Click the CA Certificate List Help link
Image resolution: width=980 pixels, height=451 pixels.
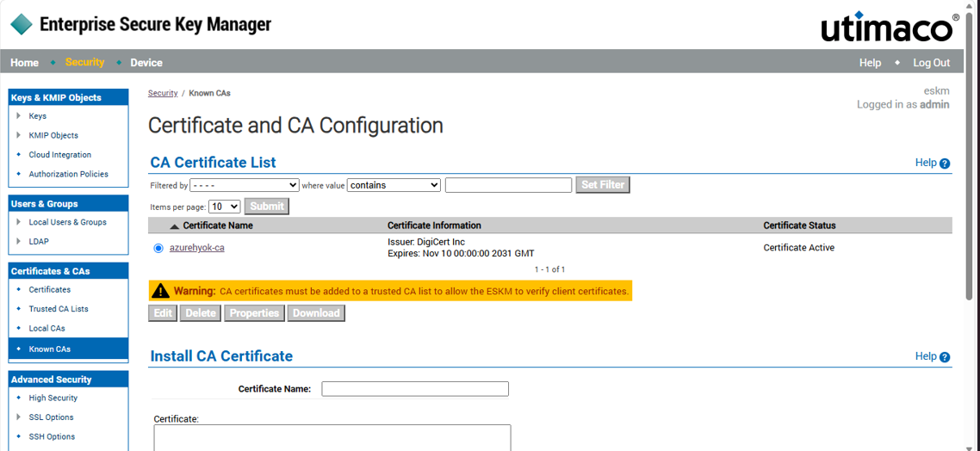[x=926, y=163]
